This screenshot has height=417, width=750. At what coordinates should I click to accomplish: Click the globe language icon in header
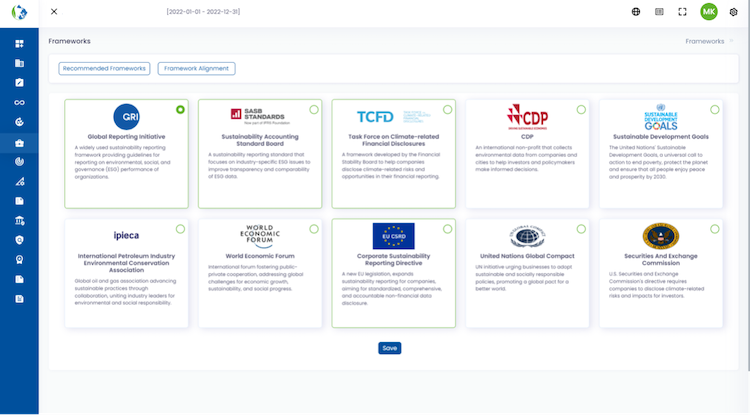click(x=636, y=12)
